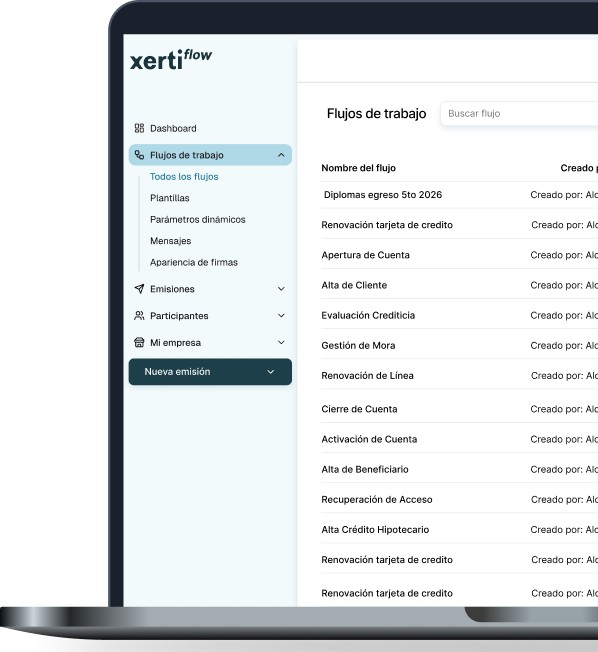The height and width of the screenshot is (652, 598).
Task: Click Creado por in Gestión de Mora row
Action: [x=564, y=346]
